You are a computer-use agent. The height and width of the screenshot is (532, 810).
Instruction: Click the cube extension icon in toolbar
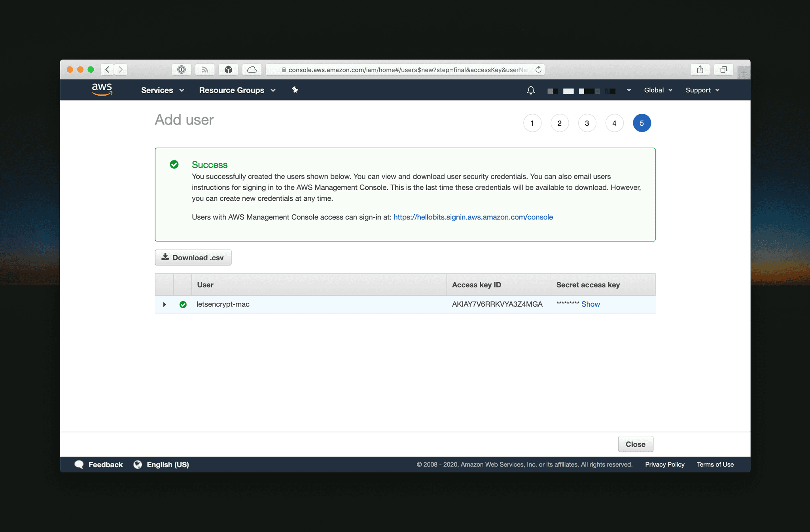229,69
